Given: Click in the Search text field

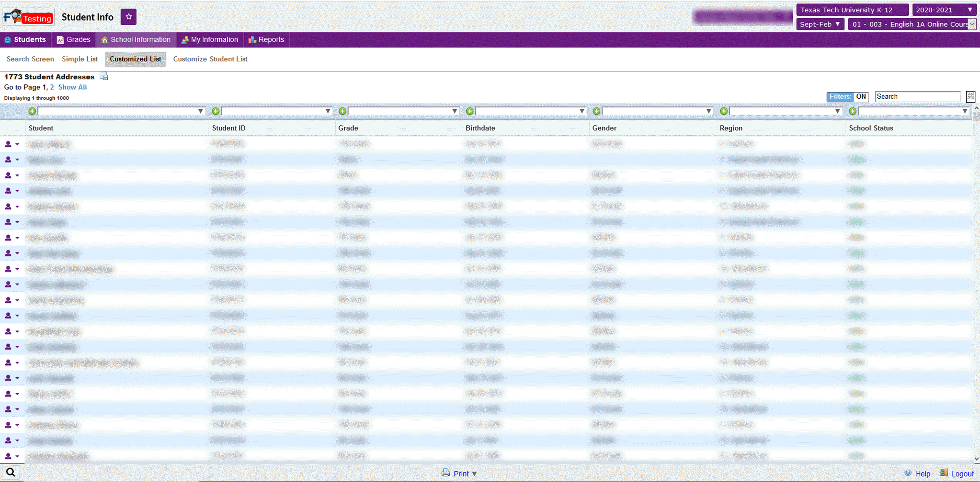Looking at the screenshot, I should (918, 97).
